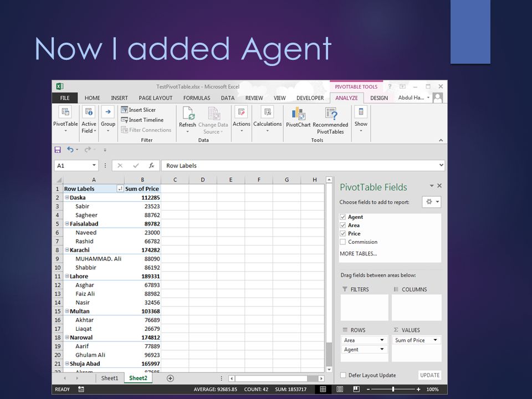The height and width of the screenshot is (399, 532).
Task: Click macro recording icon in status bar
Action: [81, 389]
